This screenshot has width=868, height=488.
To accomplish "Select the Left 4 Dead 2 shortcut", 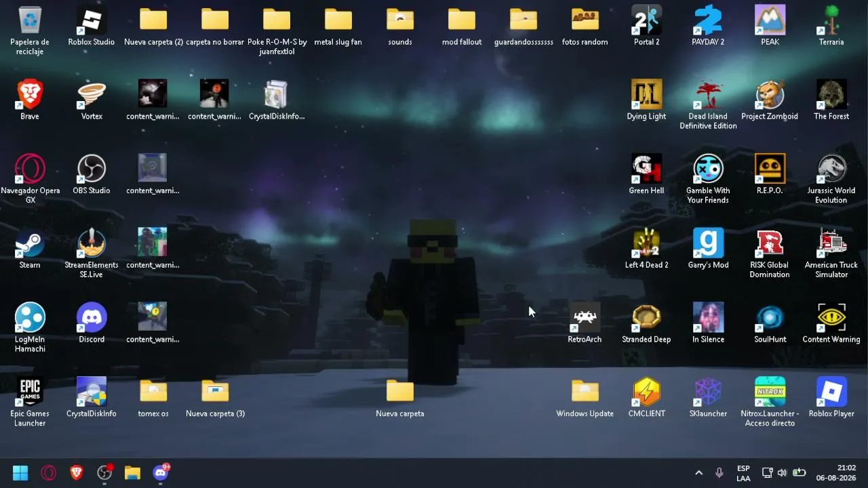I will tap(647, 249).
